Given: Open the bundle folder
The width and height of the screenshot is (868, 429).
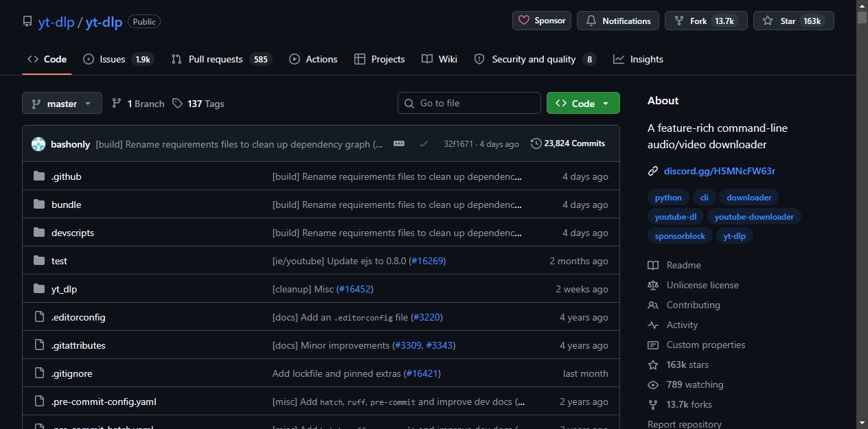Looking at the screenshot, I should point(66,205).
